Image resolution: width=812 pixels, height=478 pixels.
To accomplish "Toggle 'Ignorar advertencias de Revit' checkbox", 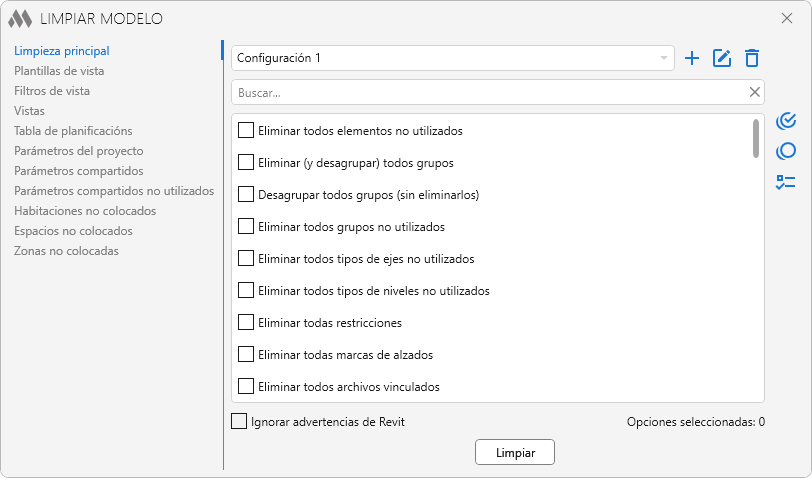I will tap(239, 421).
